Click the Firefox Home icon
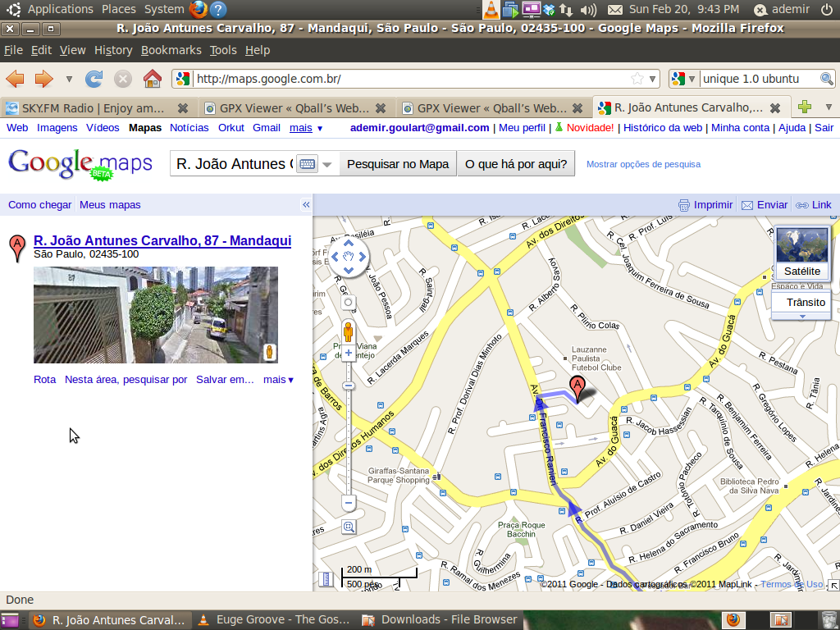840x630 pixels. point(152,79)
